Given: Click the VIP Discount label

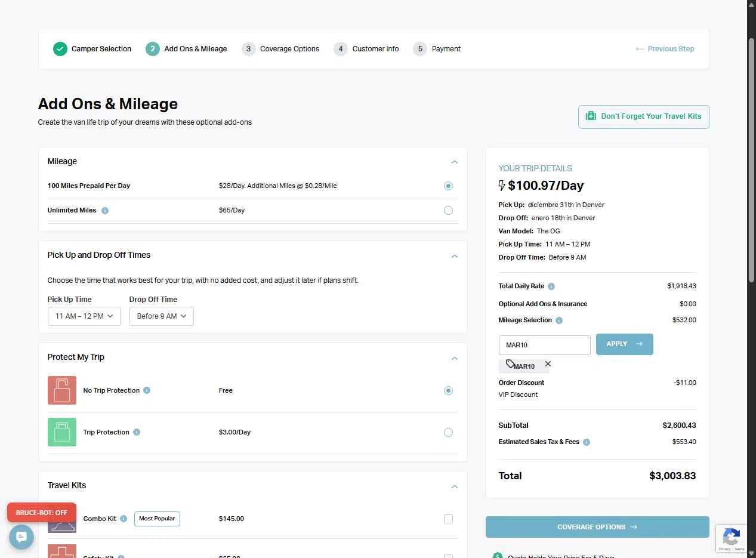Looking at the screenshot, I should pyautogui.click(x=518, y=395).
